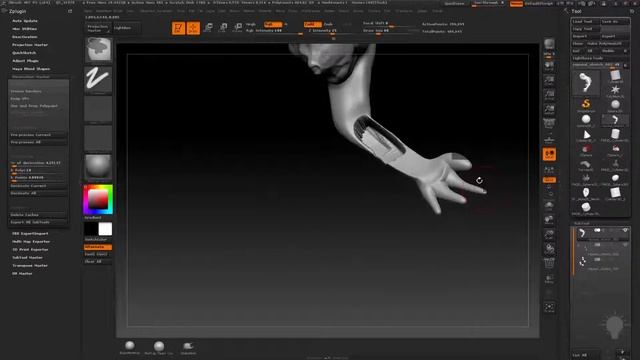This screenshot has height=360, width=640.
Task: Toggle Freeze borders option
Action: click(26, 91)
